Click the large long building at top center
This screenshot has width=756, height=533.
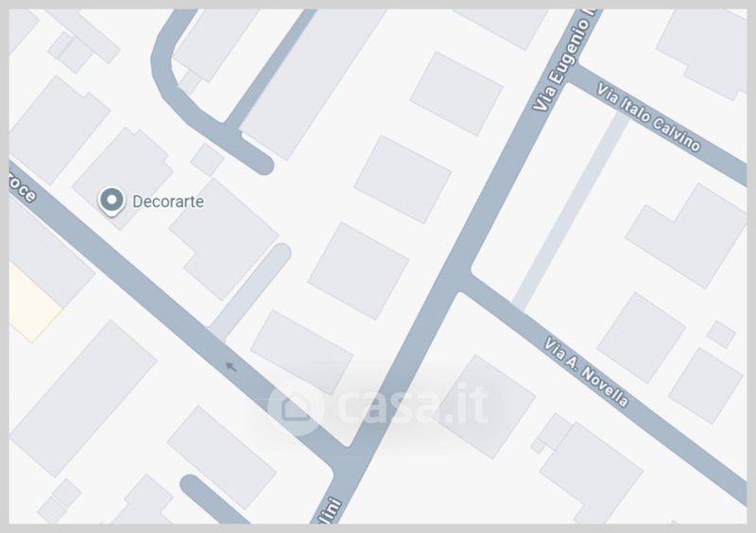[312, 83]
